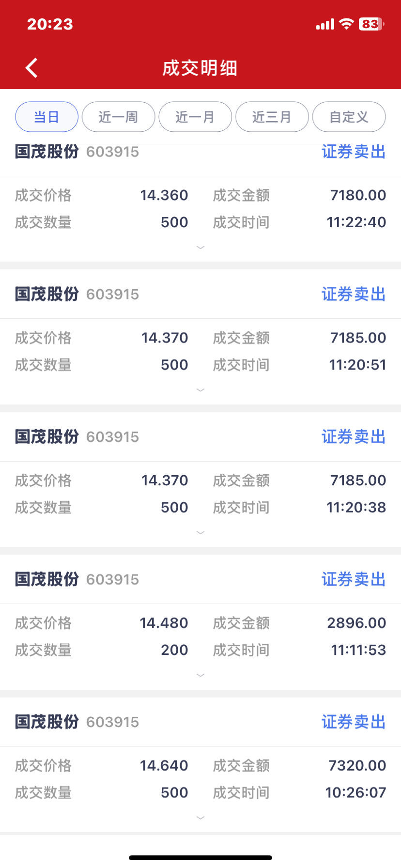Select the 近三月 time range
Image resolution: width=401 pixels, height=868 pixels.
272,117
